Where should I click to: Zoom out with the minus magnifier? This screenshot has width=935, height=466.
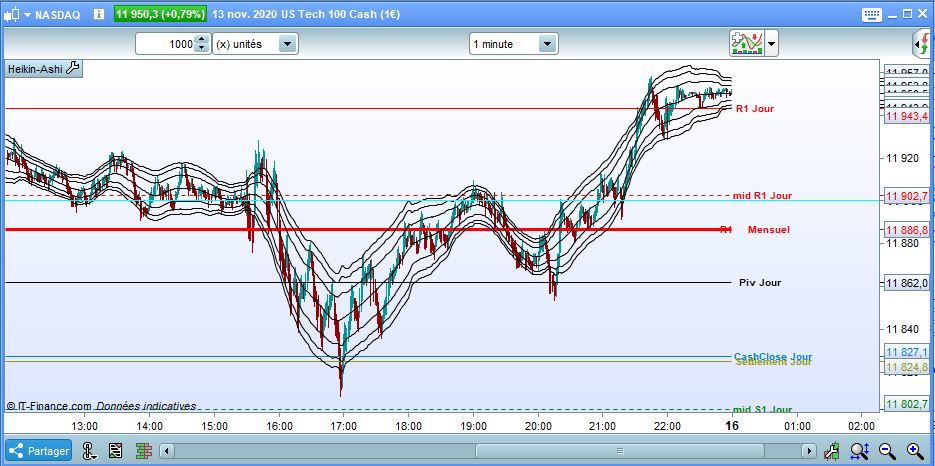[887, 451]
